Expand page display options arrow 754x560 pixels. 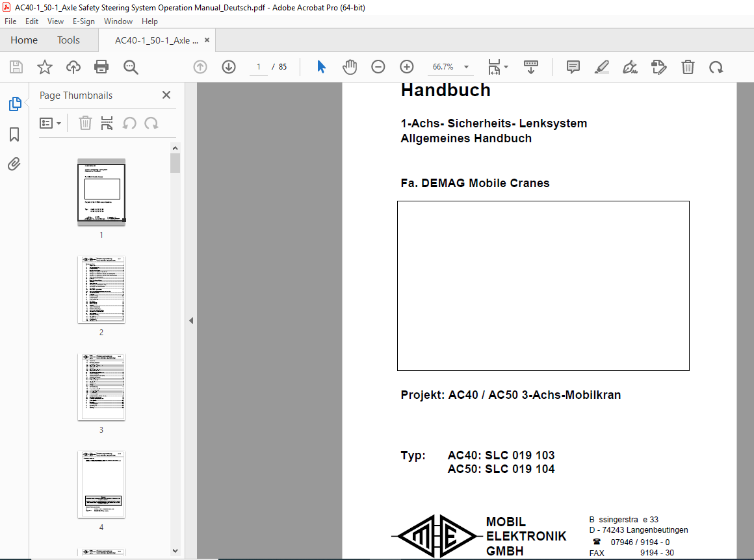(x=506, y=67)
